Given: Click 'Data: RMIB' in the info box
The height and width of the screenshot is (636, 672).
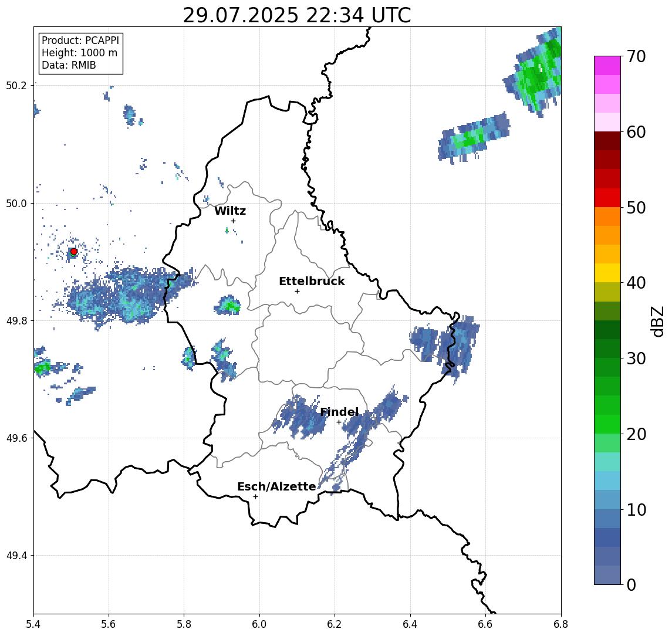Looking at the screenshot, I should (x=69, y=65).
